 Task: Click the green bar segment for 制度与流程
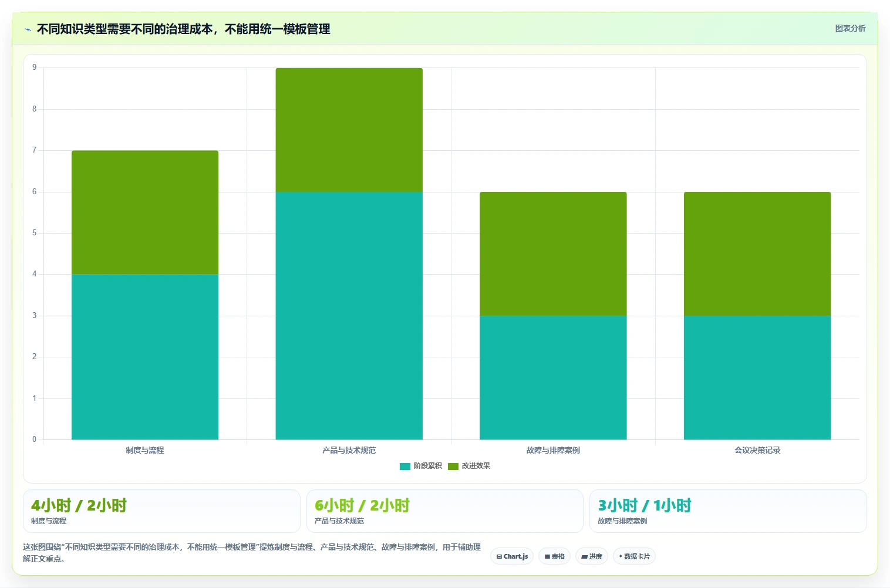pyautogui.click(x=145, y=212)
